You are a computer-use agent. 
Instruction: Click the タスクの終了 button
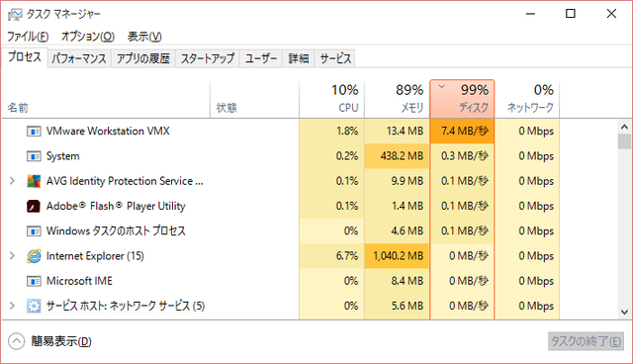tap(586, 341)
